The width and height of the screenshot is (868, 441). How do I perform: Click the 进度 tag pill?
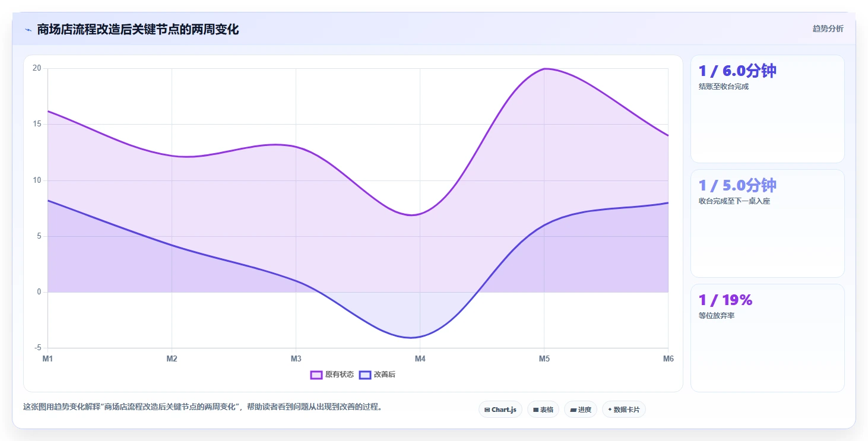click(581, 410)
